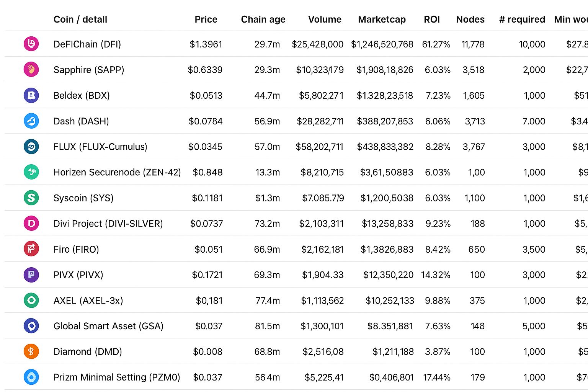
Task: Click the Firo red coin icon
Action: [31, 249]
